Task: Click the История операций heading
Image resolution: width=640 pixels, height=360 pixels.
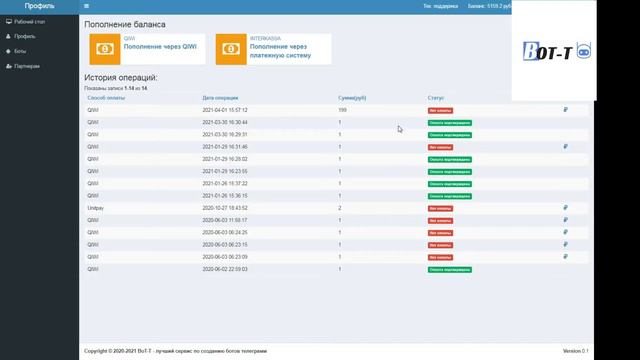Action: (x=120, y=78)
